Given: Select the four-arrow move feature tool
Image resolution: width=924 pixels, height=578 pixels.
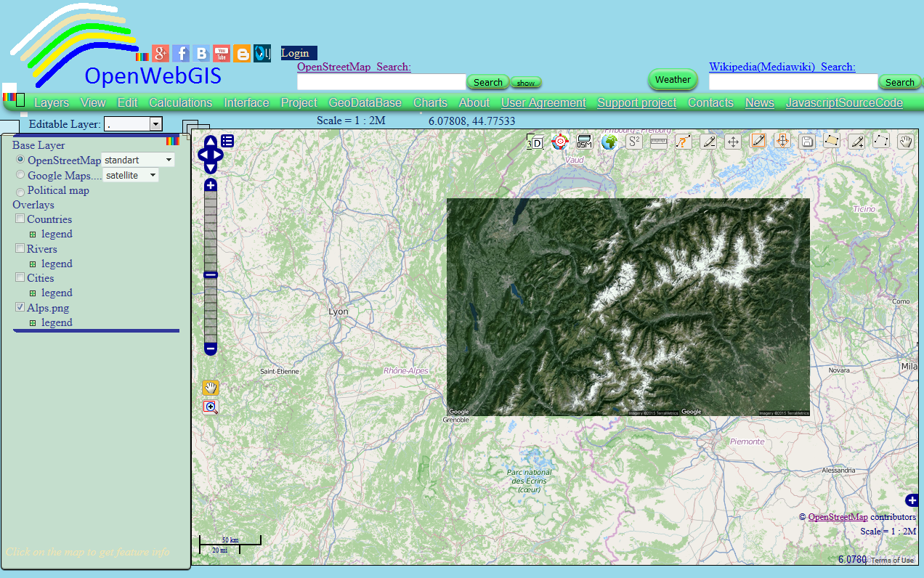Looking at the screenshot, I should [733, 142].
